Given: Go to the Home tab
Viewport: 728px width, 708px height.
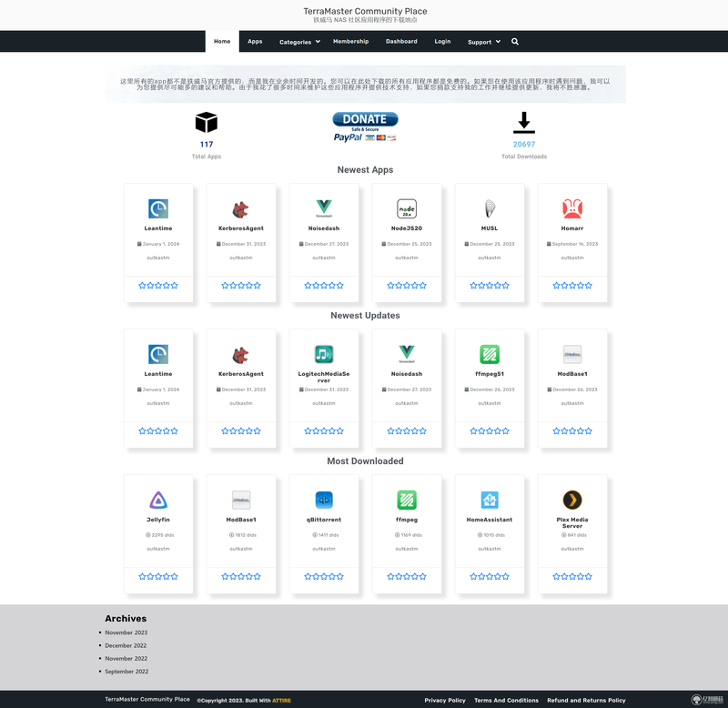Looking at the screenshot, I should click(x=222, y=41).
